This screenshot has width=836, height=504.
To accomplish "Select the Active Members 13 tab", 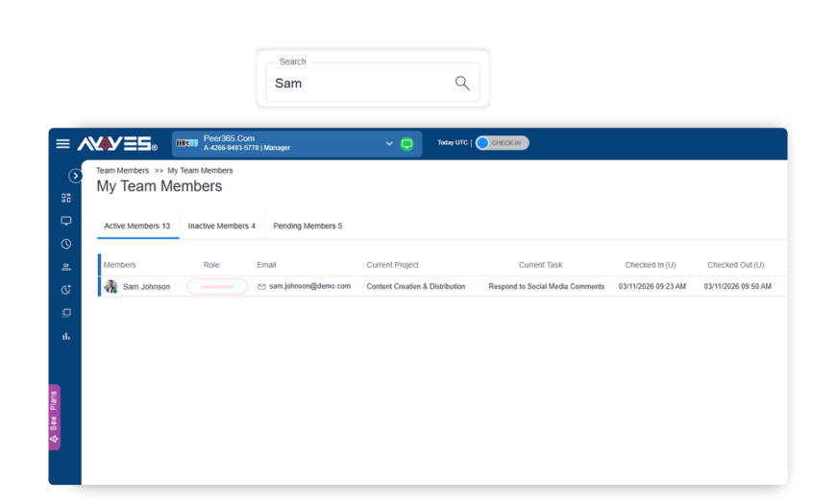I will coord(137,226).
